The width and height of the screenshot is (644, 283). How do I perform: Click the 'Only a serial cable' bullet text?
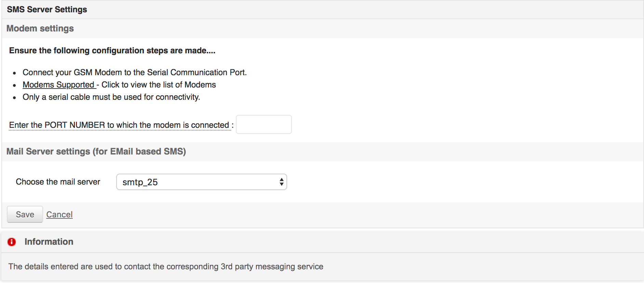111,97
